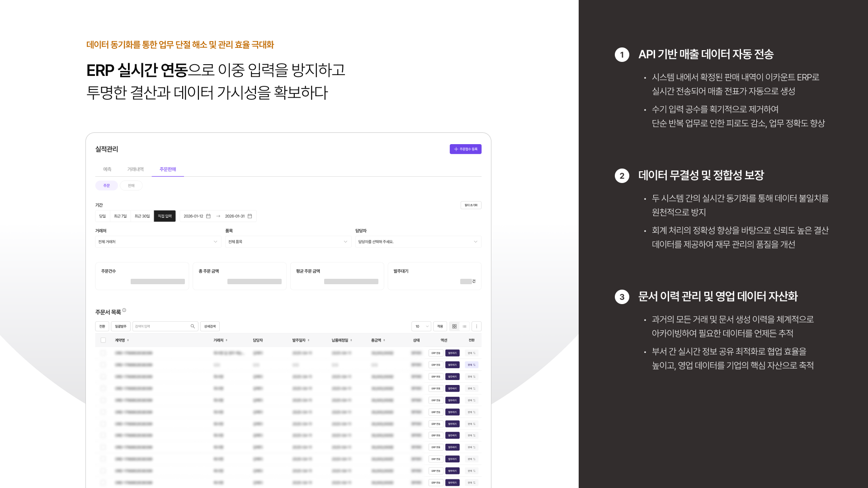
Task: Click the 주문접수 등록 button
Action: pos(465,149)
